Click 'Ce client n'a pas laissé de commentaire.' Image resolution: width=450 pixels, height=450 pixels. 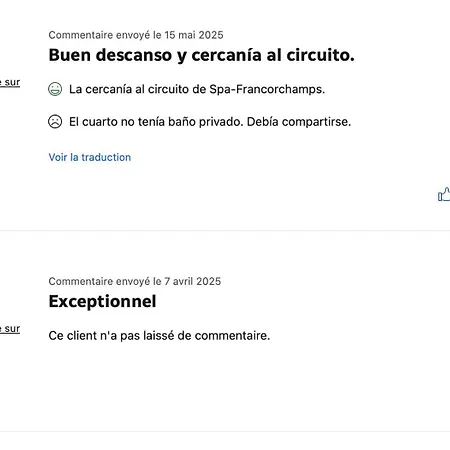pos(159,336)
